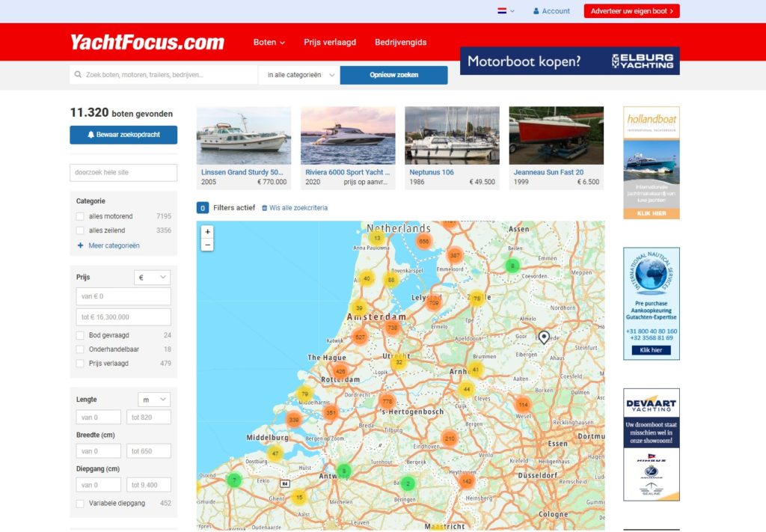Open the 'in alle categorieën' dropdown
766x532 pixels.
(x=299, y=76)
